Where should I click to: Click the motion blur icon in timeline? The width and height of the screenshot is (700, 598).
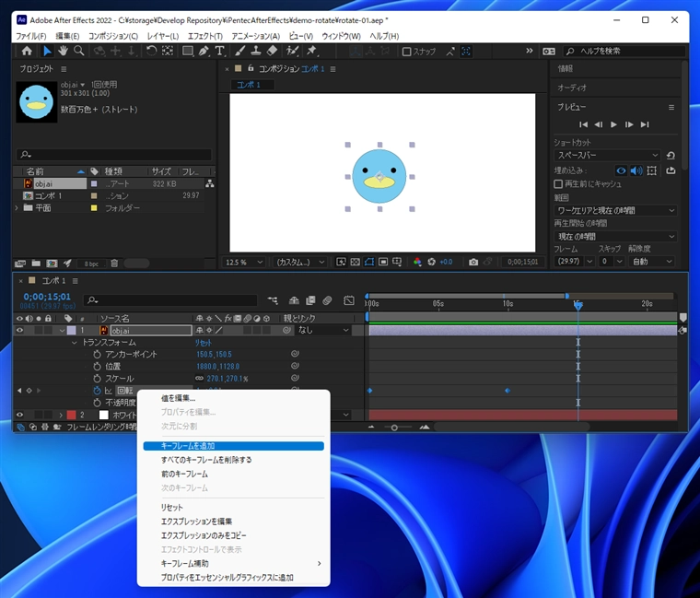click(x=327, y=300)
